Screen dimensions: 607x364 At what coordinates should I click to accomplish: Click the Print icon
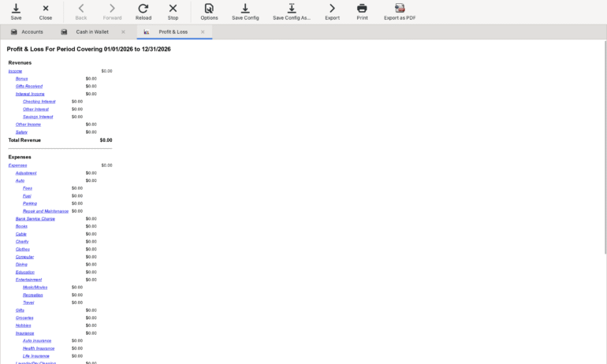(362, 9)
